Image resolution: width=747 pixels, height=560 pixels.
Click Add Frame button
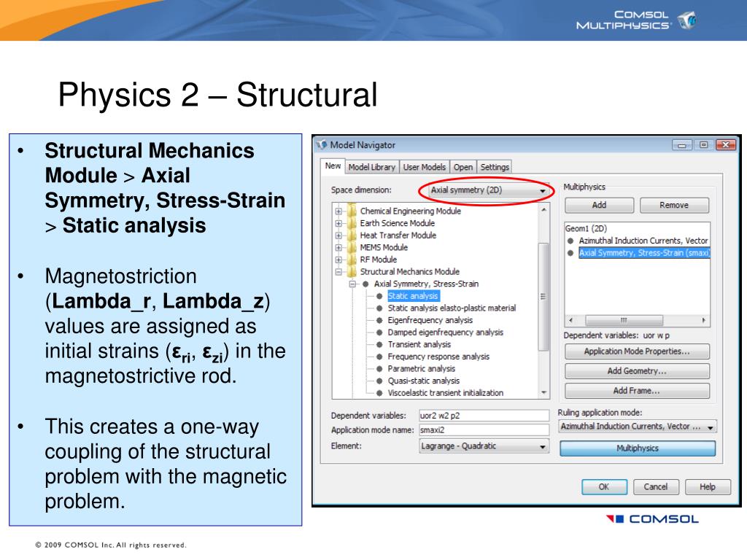point(637,391)
